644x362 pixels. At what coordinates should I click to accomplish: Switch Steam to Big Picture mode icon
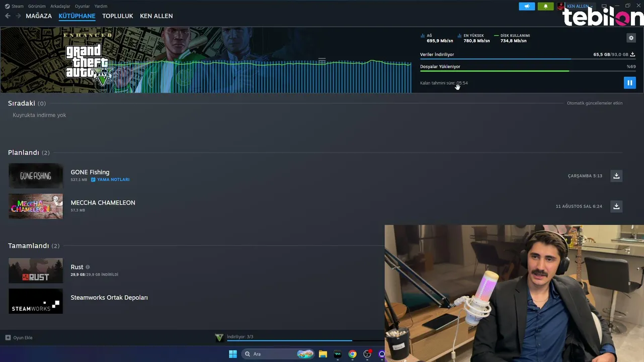click(x=604, y=6)
